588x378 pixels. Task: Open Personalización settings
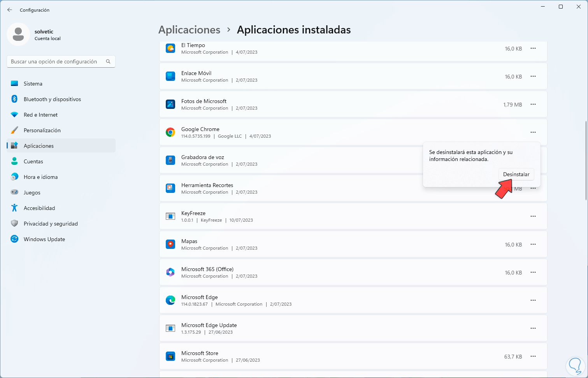(x=61, y=130)
